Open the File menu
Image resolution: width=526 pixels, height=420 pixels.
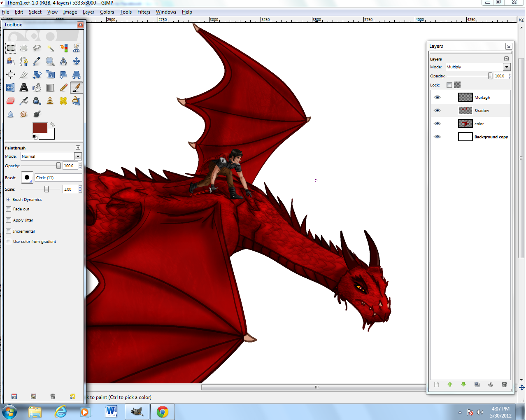(5, 12)
